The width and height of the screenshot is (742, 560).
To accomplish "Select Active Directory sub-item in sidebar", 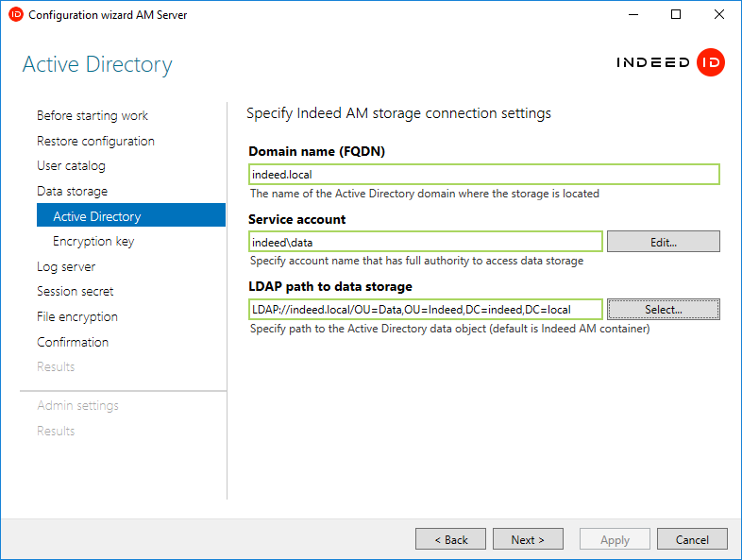I will pyautogui.click(x=96, y=216).
